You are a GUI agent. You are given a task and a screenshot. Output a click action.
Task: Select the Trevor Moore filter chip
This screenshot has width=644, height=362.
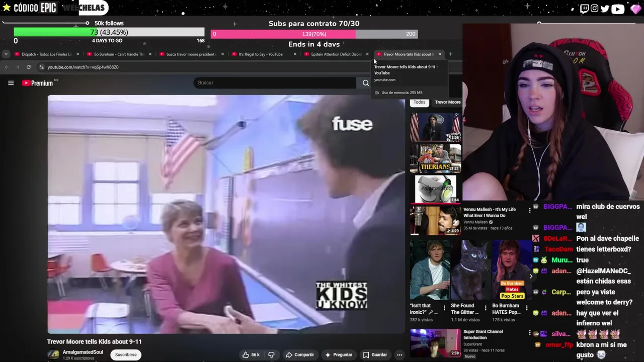[x=447, y=102]
